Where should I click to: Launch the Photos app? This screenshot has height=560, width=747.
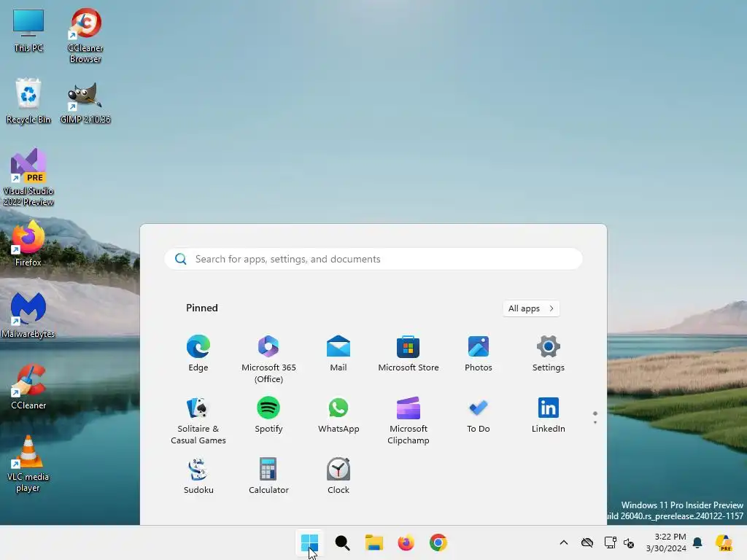point(479,354)
